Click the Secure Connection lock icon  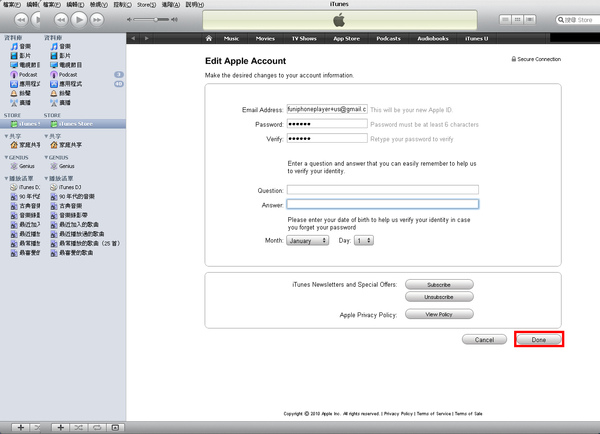click(x=514, y=59)
